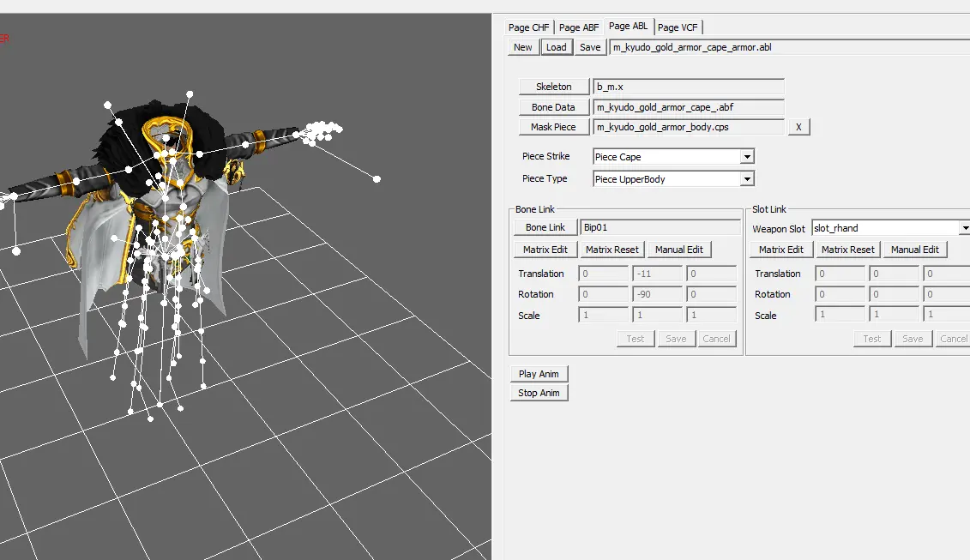Click the Mask Piece filename field
The width and height of the screenshot is (970, 560).
click(x=689, y=127)
